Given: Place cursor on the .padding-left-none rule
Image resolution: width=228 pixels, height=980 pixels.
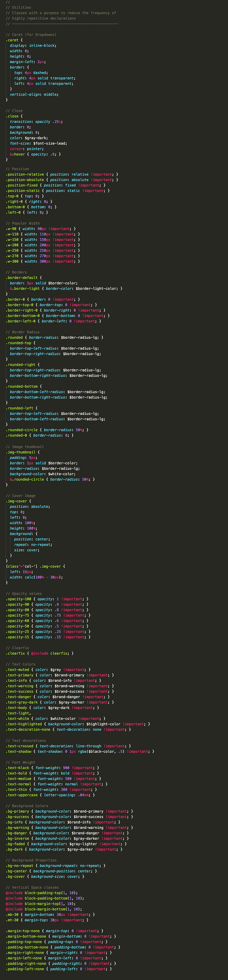Looking at the screenshot, I should pos(59,969).
